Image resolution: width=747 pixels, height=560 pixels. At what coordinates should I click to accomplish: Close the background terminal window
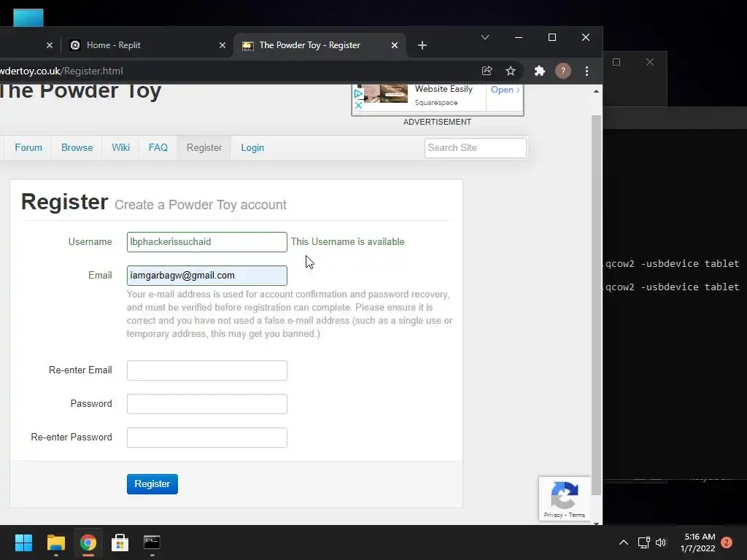pyautogui.click(x=650, y=63)
